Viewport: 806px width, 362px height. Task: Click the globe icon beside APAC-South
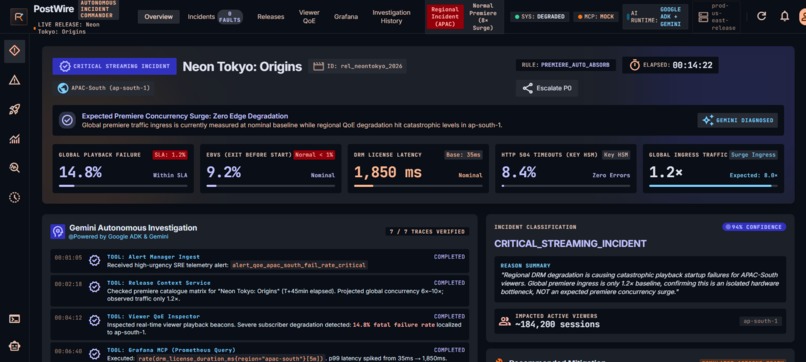(x=63, y=88)
